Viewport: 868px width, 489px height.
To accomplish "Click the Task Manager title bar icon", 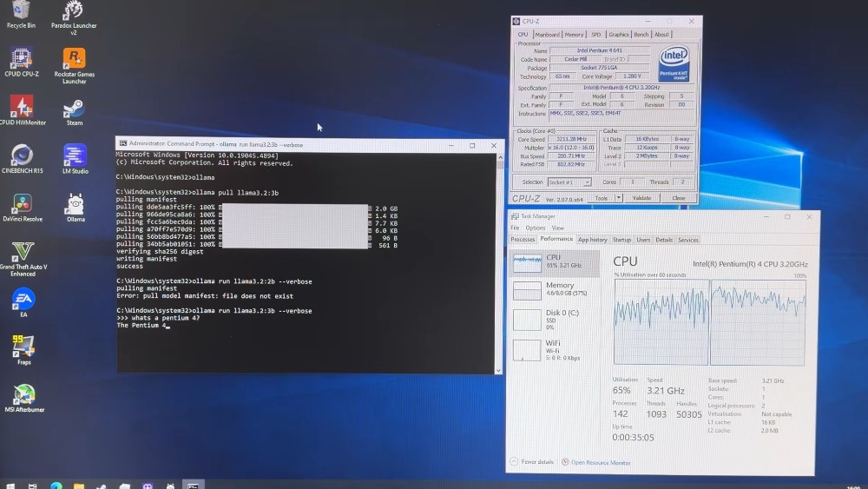I will coord(514,216).
